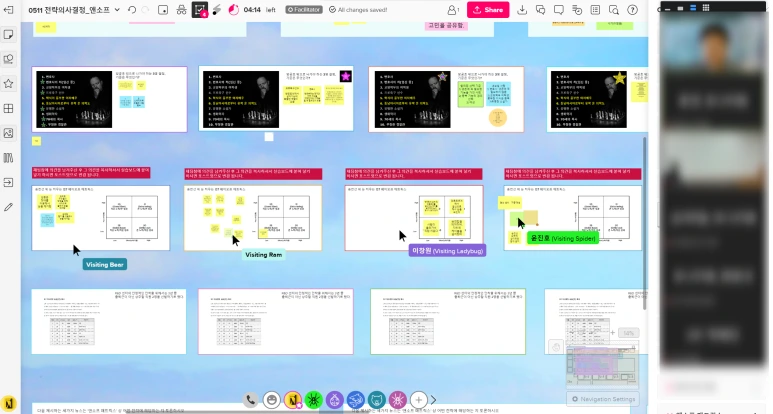This screenshot has height=414, width=773.
Task: Open the outline list panel icon
Action: [x=595, y=10]
